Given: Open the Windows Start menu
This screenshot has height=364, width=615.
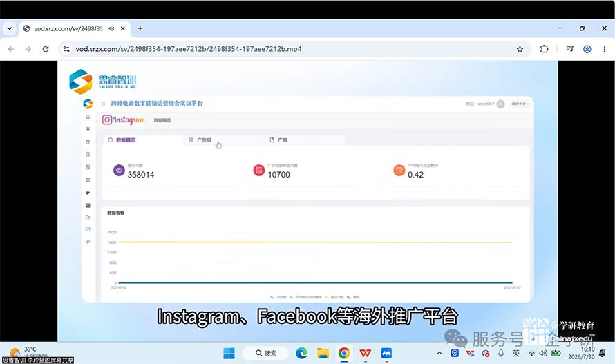Looking at the screenshot, I should click(229, 354).
